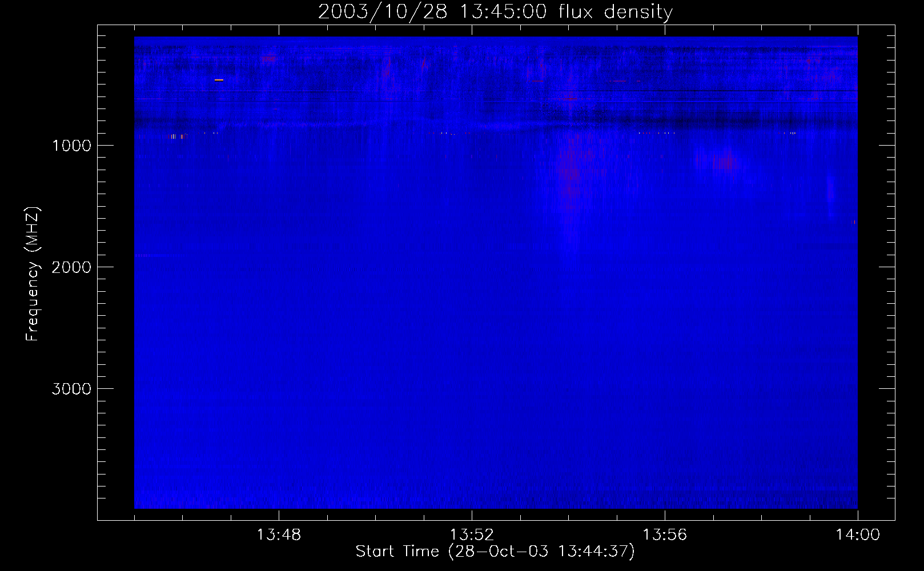This screenshot has height=571, width=924.
Task: Click the 2000 frequency tick label
Action: [71, 267]
